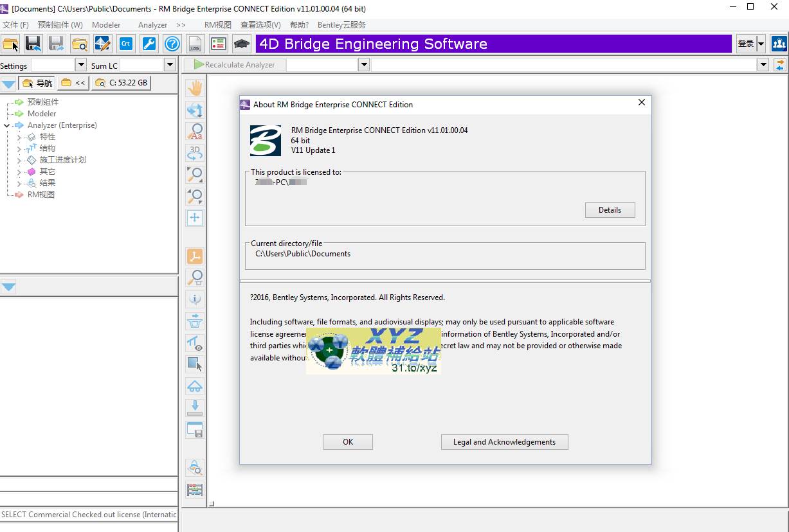Click the fit view crosshair arrows icon
Viewport: 789px width, 532px height.
[195, 217]
